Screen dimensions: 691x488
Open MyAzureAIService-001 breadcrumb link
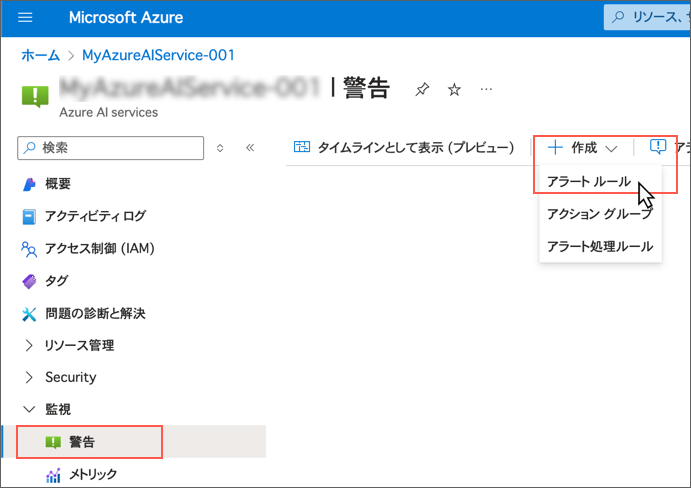(x=158, y=55)
